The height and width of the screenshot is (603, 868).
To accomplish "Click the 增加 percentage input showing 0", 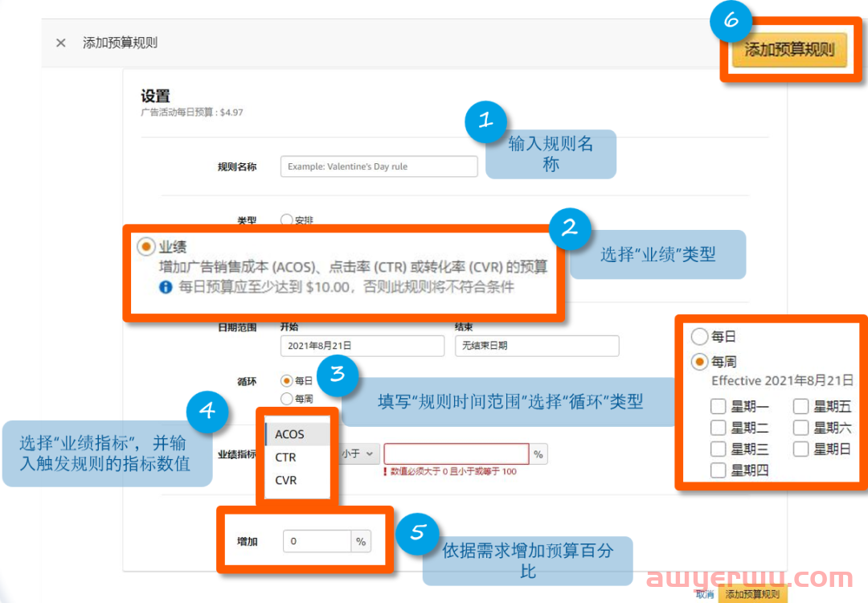I will tap(317, 541).
